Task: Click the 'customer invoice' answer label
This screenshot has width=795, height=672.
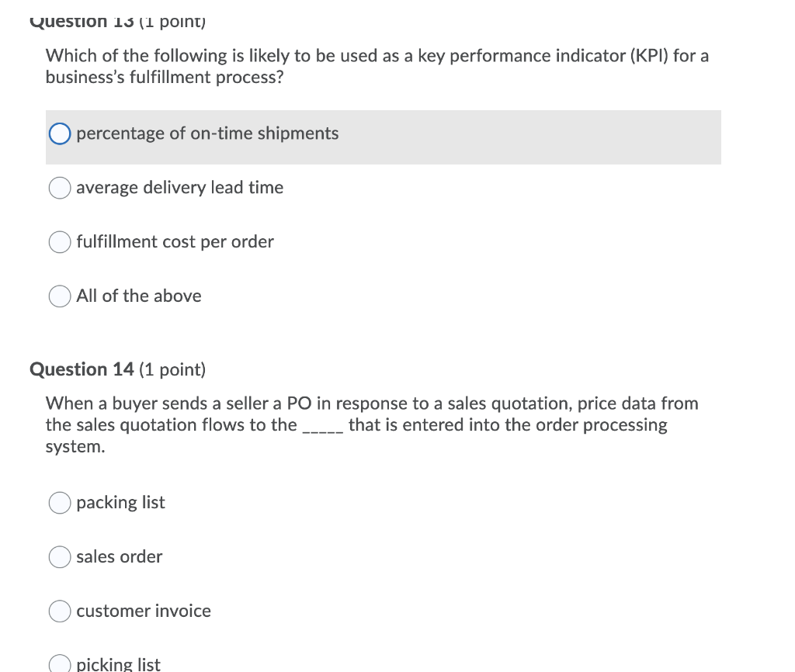Action: click(x=143, y=611)
